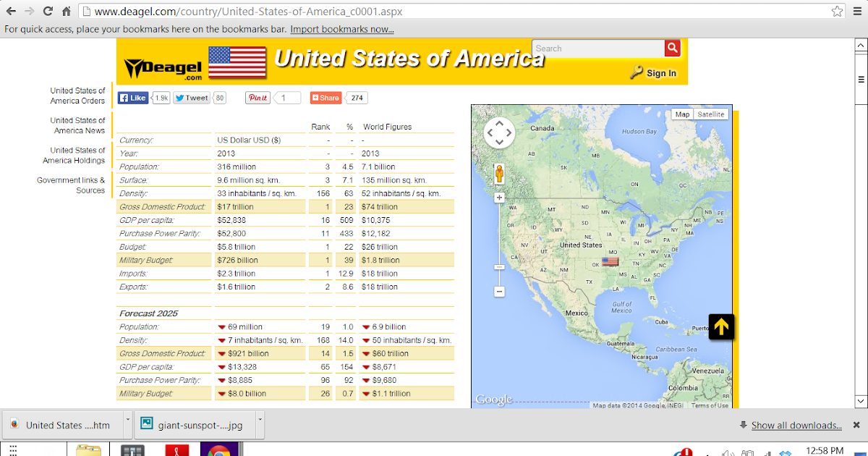Click the Tweet button
868x456 pixels.
(x=192, y=98)
